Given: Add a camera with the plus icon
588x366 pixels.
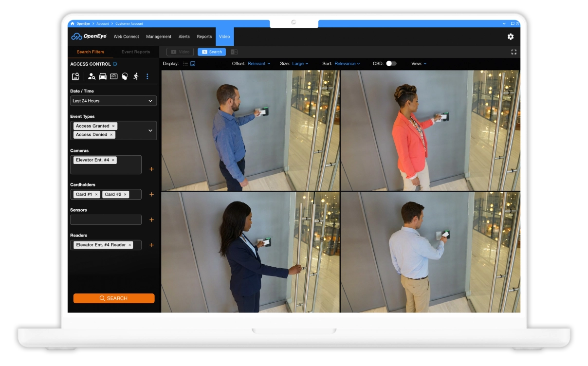Looking at the screenshot, I should click(x=151, y=169).
